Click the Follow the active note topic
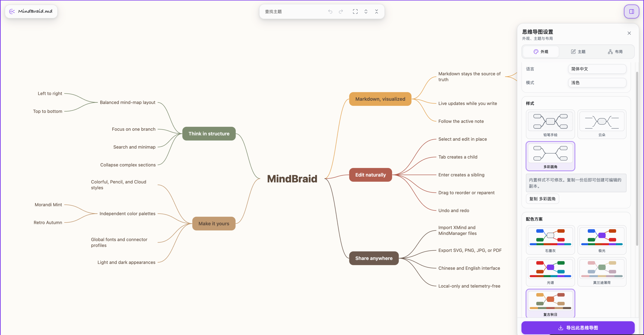Image resolution: width=644 pixels, height=335 pixels. (x=461, y=121)
